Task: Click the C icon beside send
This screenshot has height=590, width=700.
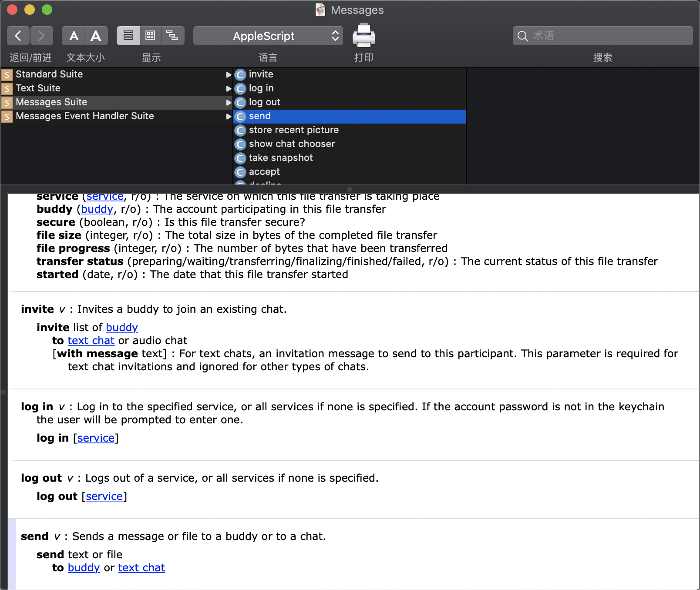Action: [x=240, y=117]
